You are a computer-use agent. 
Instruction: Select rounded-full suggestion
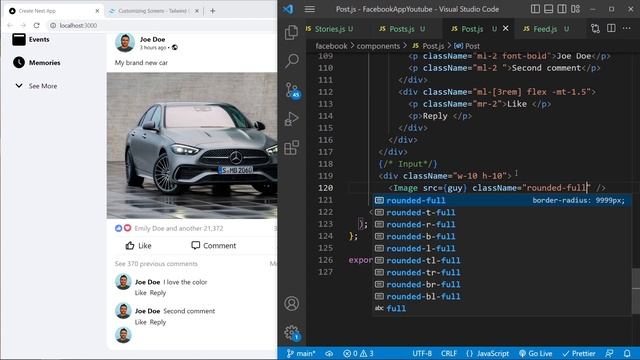pos(502,200)
